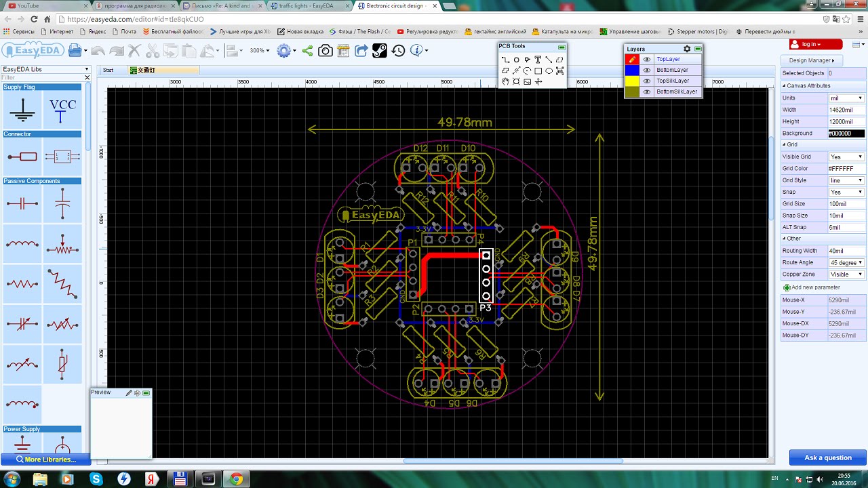Screen dimensions: 868x488
Task: Open the EasyEDA Libs dropdown
Action: pos(45,69)
